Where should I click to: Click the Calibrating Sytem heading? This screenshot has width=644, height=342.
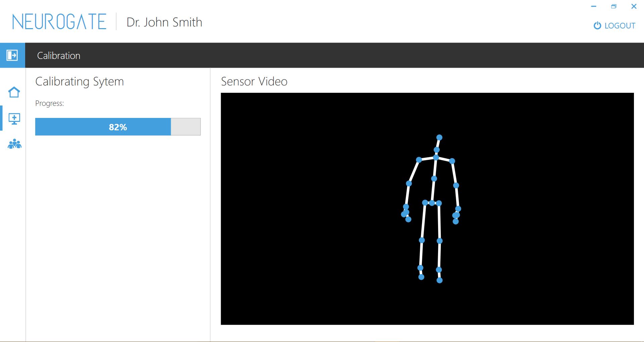point(79,81)
